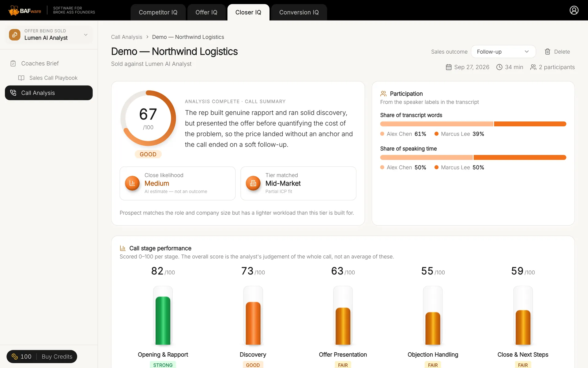Screen dimensions: 588x368
Task: Open Sales Call Playbook in the sidebar
Action: pyautogui.click(x=49, y=78)
